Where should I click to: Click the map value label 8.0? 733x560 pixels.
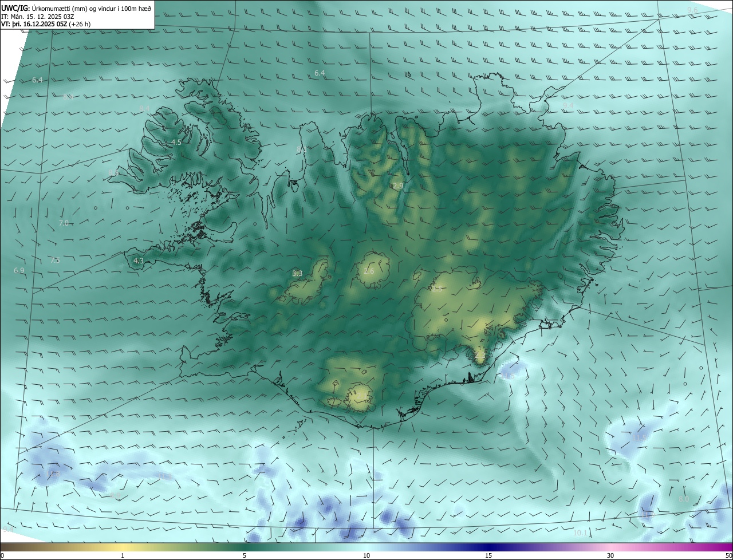coord(684,499)
